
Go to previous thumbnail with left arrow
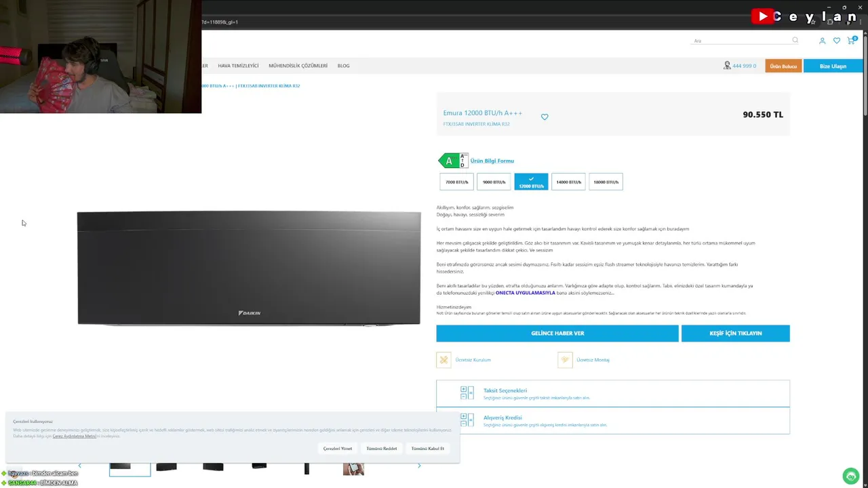pyautogui.click(x=80, y=466)
